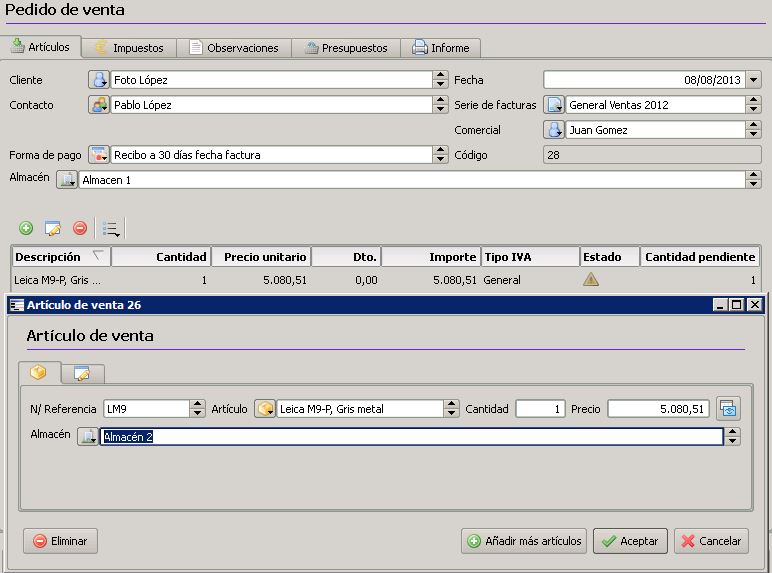Click the Forma de pago text field

(271, 155)
